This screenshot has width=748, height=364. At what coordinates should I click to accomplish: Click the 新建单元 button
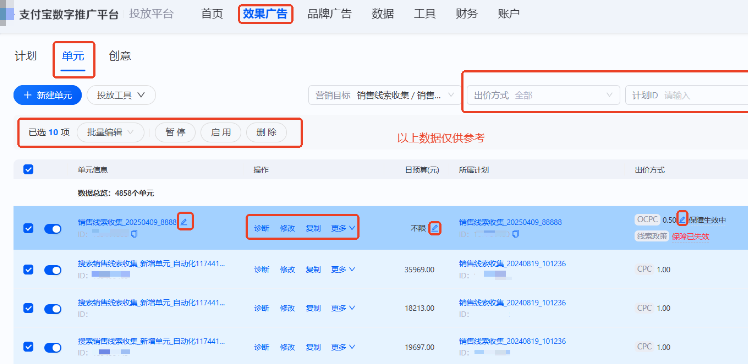[48, 95]
